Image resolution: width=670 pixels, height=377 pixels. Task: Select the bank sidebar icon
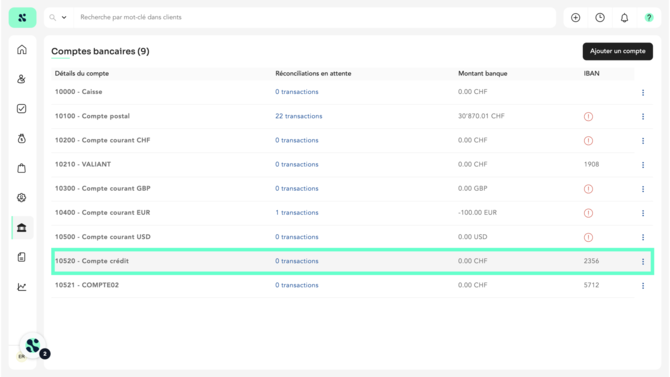coord(22,227)
